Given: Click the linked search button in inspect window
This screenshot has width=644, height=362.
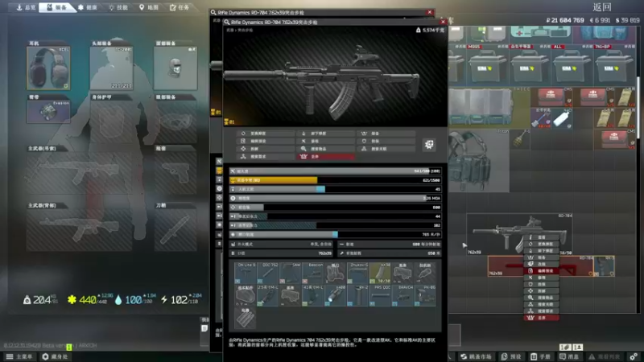Looking at the screenshot, I should (x=386, y=149).
